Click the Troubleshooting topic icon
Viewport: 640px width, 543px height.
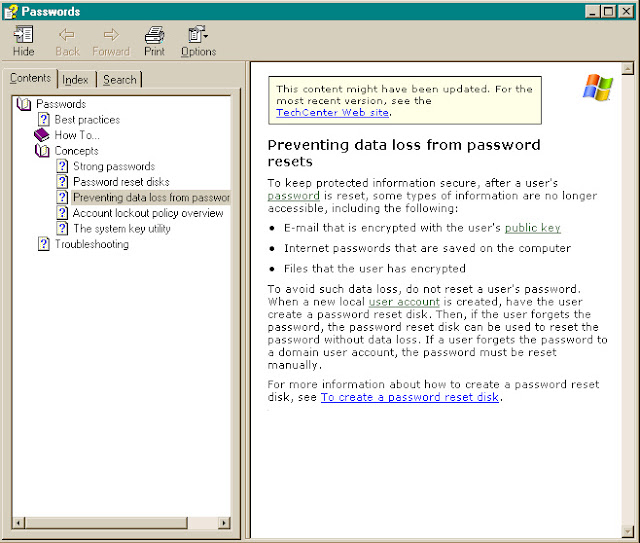tap(44, 244)
